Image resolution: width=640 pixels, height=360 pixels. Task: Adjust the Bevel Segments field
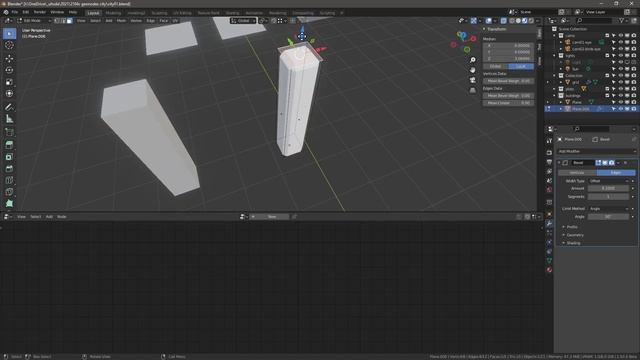click(609, 197)
